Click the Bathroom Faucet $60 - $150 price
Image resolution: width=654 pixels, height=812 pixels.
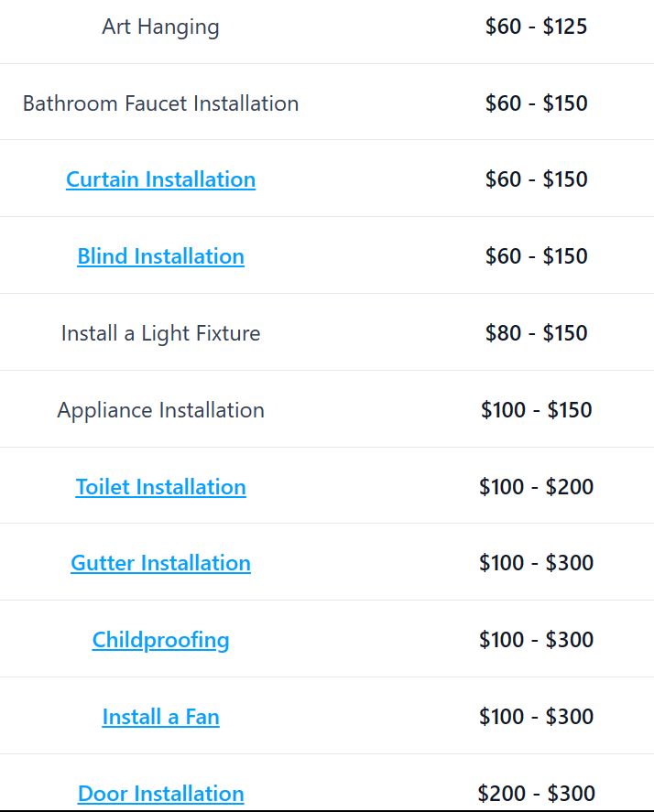[x=537, y=103]
